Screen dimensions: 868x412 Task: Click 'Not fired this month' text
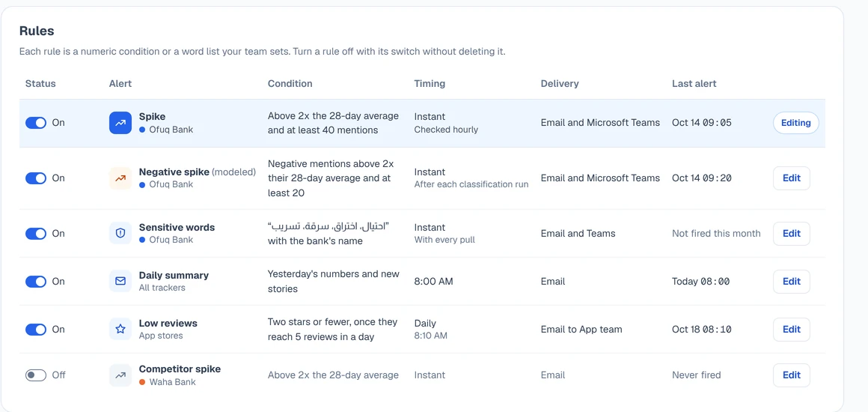pyautogui.click(x=716, y=234)
